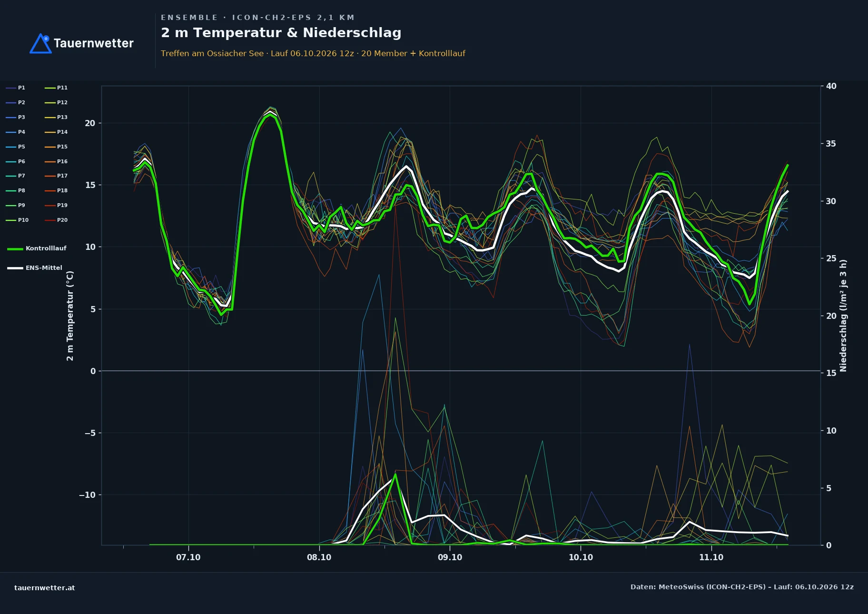868x614 pixels.
Task: Click the 09.10 date axis label
Action: (450, 557)
